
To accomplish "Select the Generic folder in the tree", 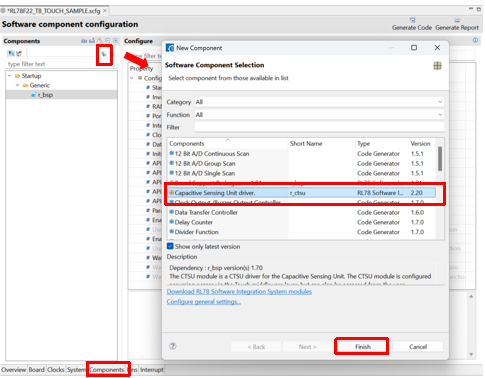I will pos(39,85).
